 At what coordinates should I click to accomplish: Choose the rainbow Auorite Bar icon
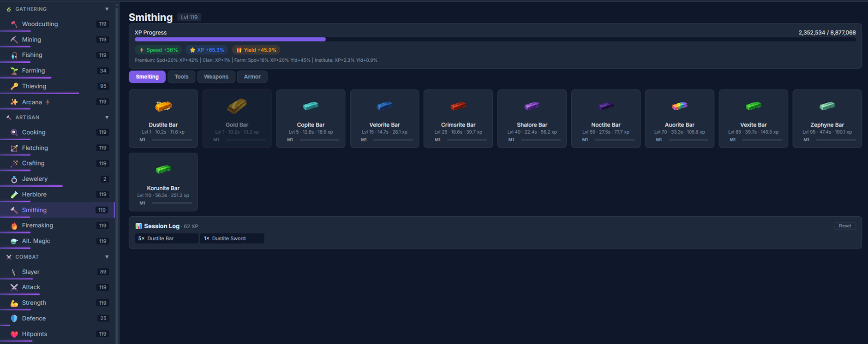point(679,106)
